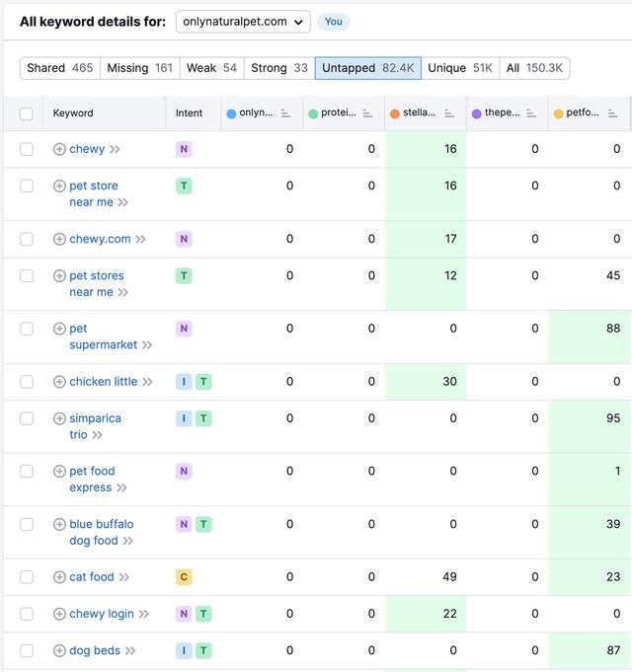This screenshot has height=672, width=632.
Task: Tick the chewy.com row checkbox
Action: point(26,239)
